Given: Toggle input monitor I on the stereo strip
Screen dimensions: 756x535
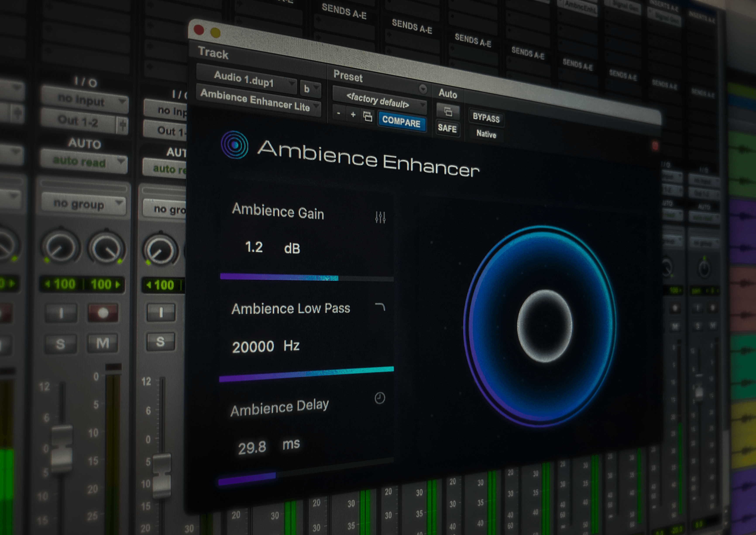Looking at the screenshot, I should [x=61, y=313].
